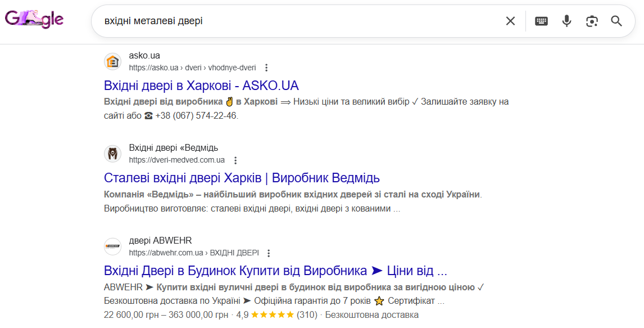Click the asko.ua site favicon
The width and height of the screenshot is (644, 328).
(112, 62)
